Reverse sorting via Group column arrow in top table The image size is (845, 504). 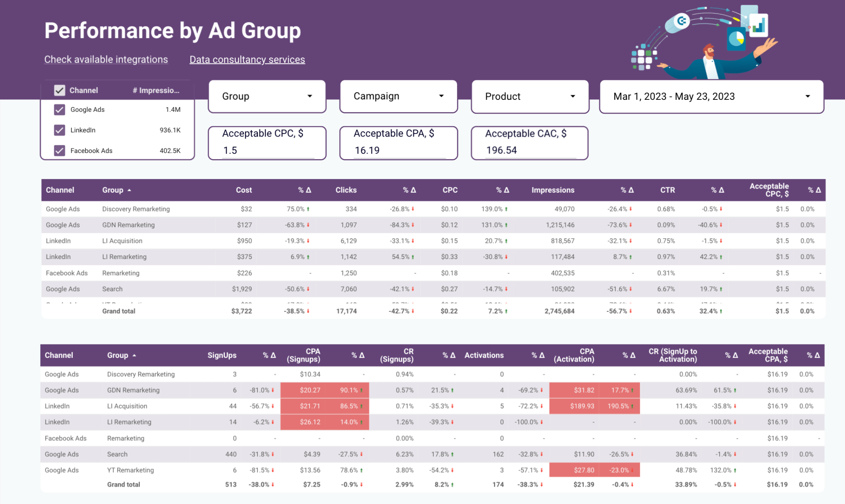(x=129, y=190)
